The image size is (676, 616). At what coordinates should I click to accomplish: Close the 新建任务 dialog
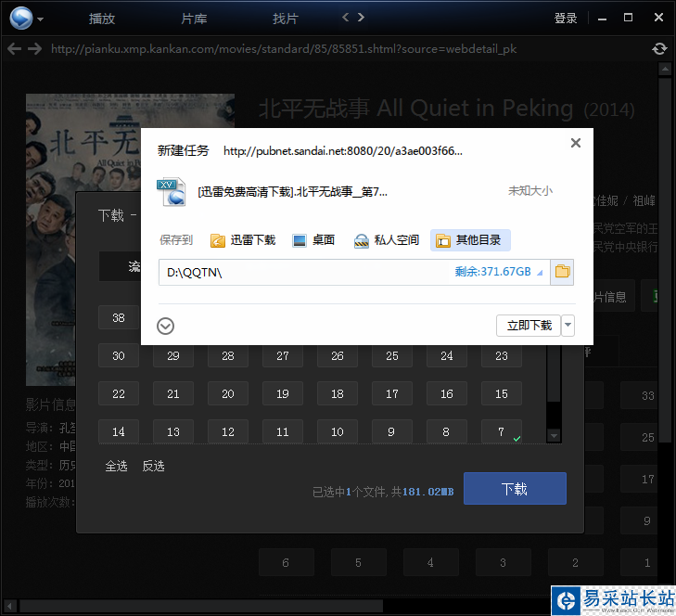click(x=576, y=143)
